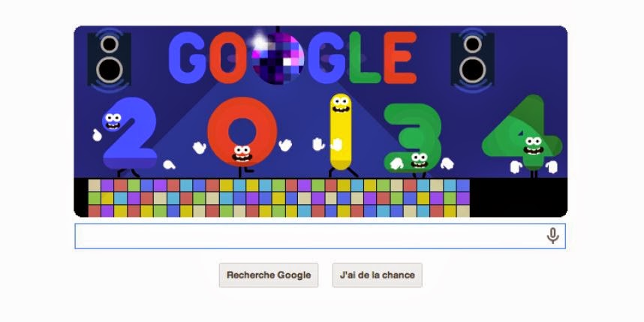The image size is (644, 322).
Task: Click the colorful disco dance floor
Action: 279,198
